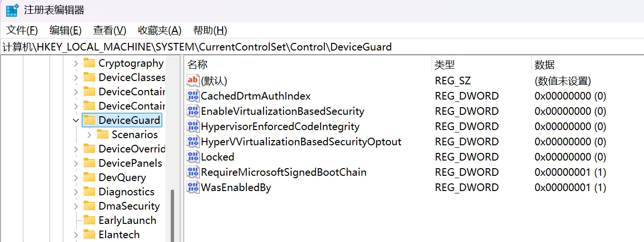Viewport: 644px width, 242px height.
Task: Click the string value icon for (默认)
Action: point(193,81)
